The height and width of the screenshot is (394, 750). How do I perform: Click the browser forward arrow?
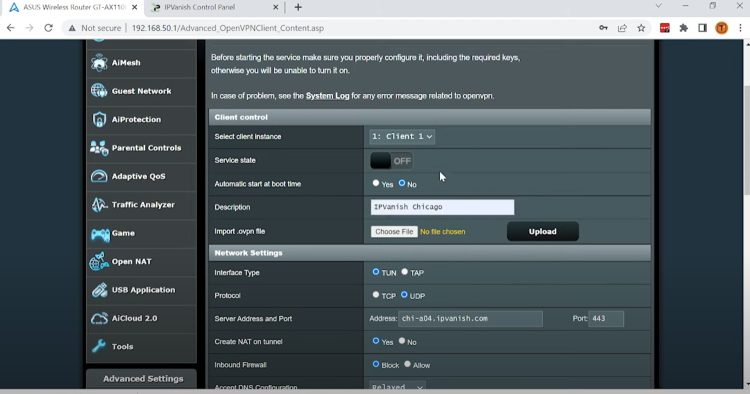pos(29,28)
